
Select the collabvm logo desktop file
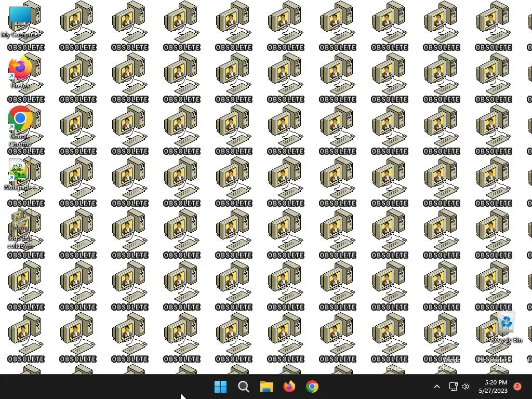pos(20,229)
